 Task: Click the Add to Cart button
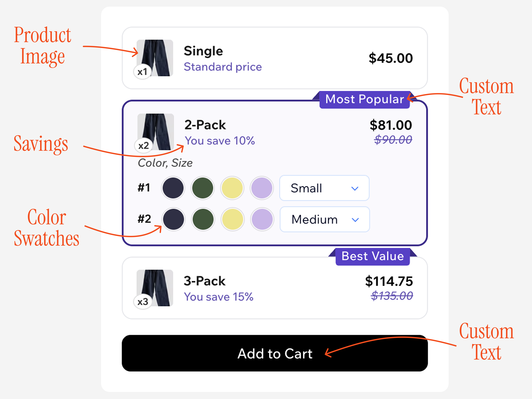point(275,354)
